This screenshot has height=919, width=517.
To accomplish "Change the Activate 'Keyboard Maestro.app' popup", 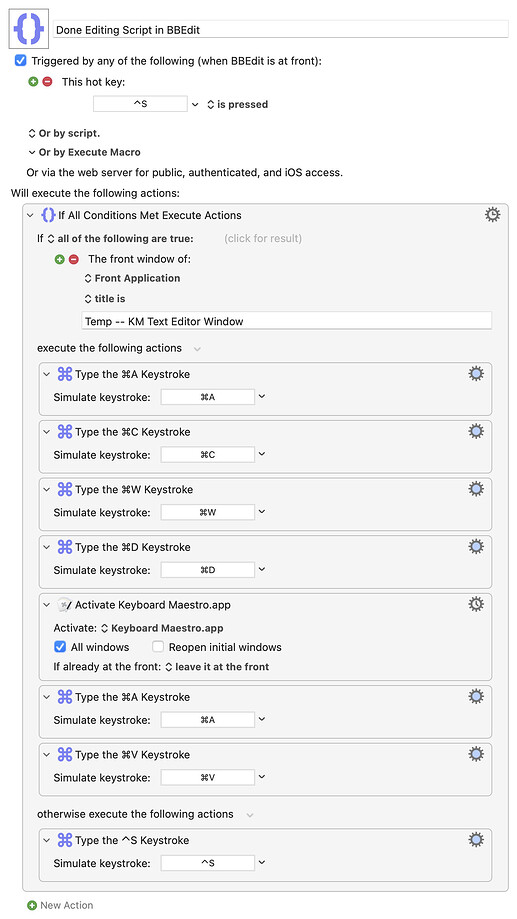I will pos(162,628).
